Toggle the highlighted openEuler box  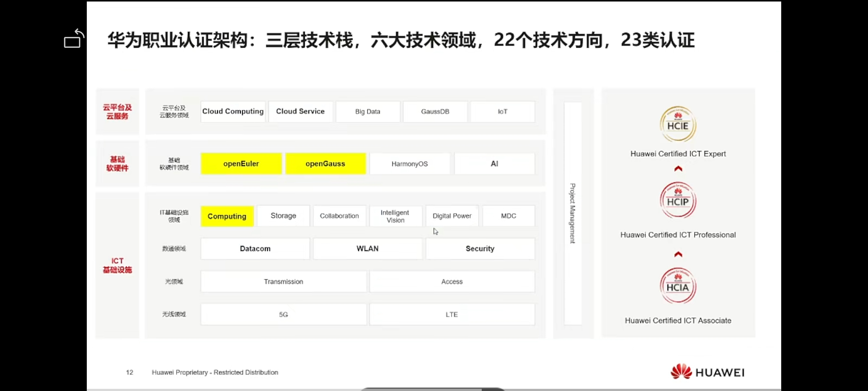coord(241,163)
